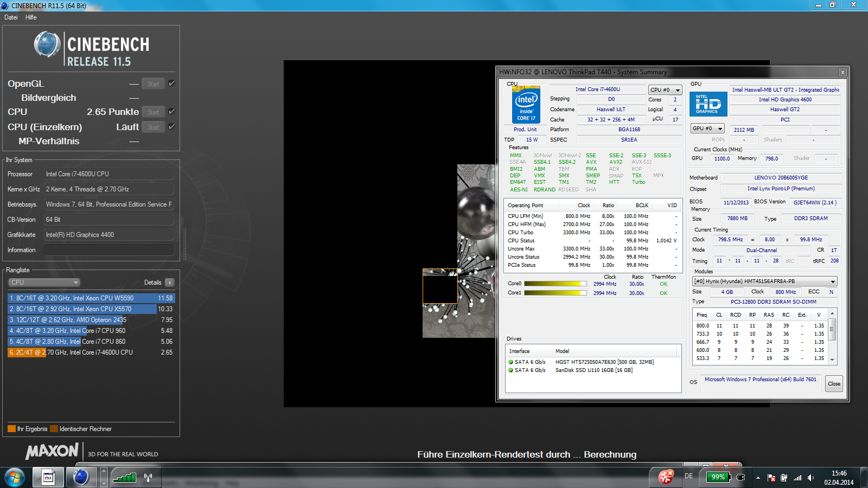The image size is (868, 488).
Task: Select ranking row Intel Core i7-4600U CPU
Action: 91,352
